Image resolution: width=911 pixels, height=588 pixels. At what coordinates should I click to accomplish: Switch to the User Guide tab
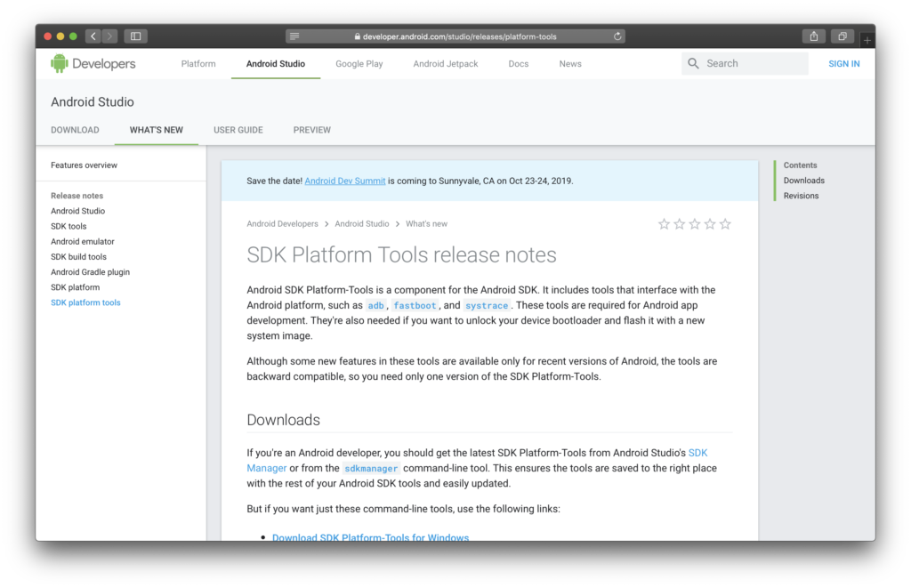tap(238, 130)
